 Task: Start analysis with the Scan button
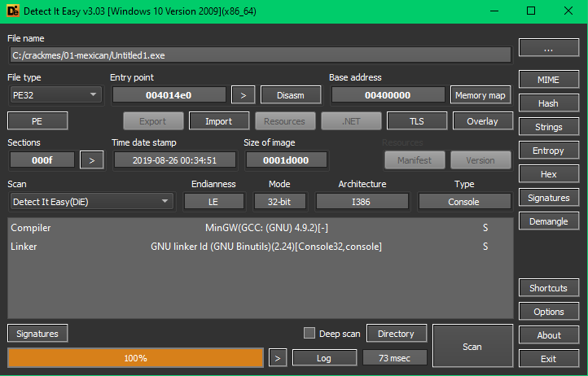(472, 346)
